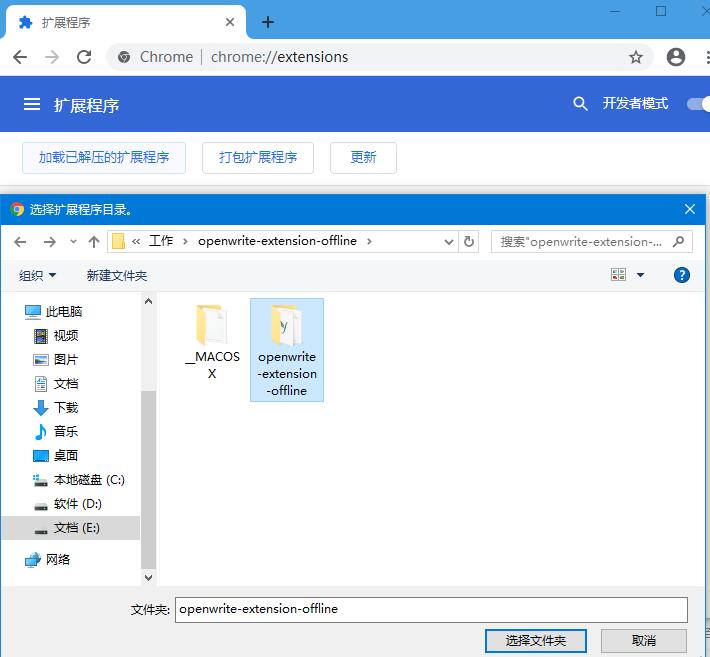Close the folder selection dialog

point(690,209)
